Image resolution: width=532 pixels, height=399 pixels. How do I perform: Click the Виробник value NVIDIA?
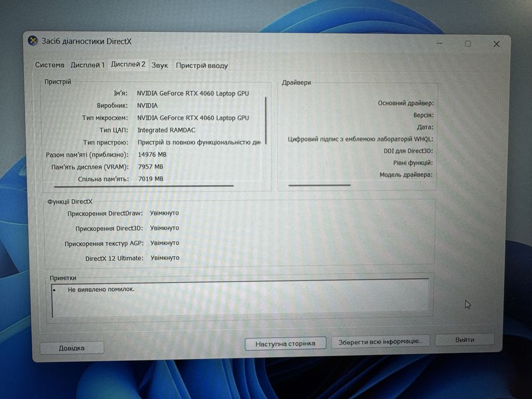tap(147, 105)
